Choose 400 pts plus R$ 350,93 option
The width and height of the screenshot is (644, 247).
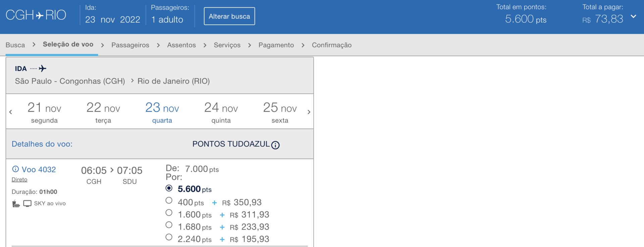tap(169, 201)
